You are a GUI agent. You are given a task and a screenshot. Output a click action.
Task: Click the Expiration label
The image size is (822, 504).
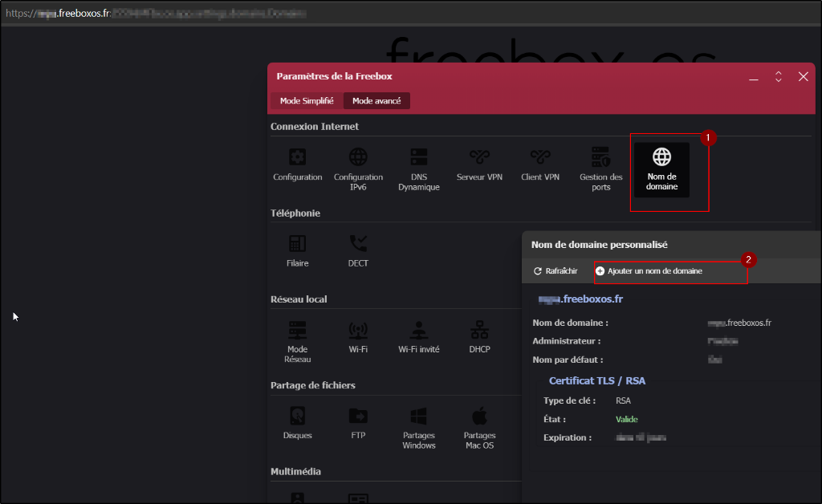[568, 437]
